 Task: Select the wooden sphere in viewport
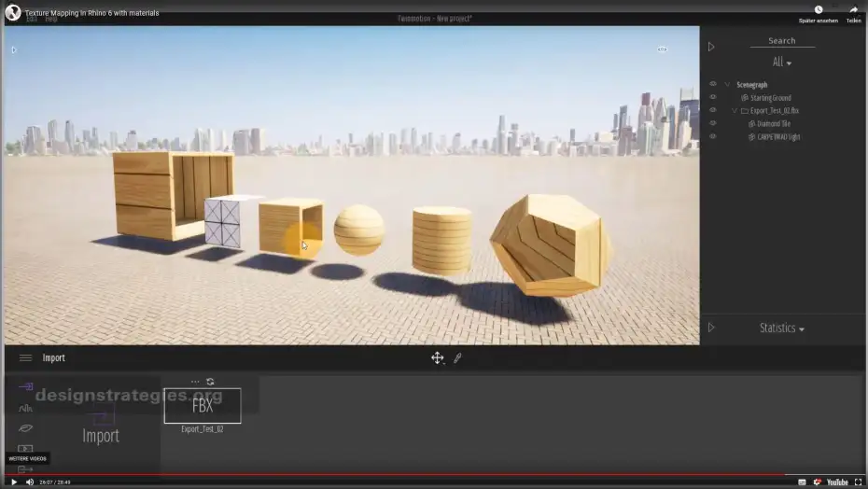click(x=358, y=230)
